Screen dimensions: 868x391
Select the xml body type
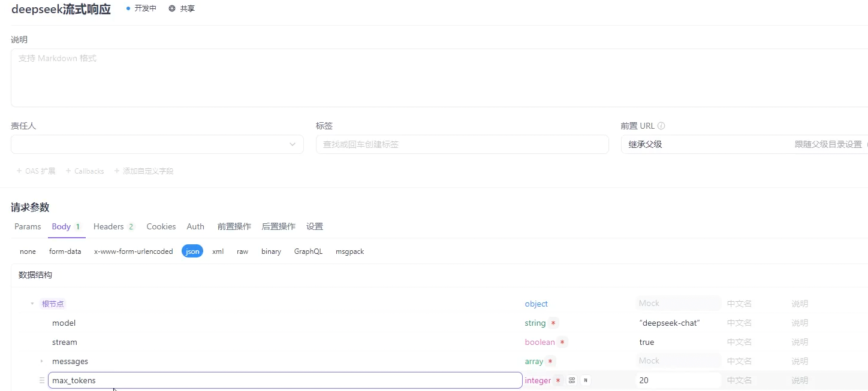(218, 251)
